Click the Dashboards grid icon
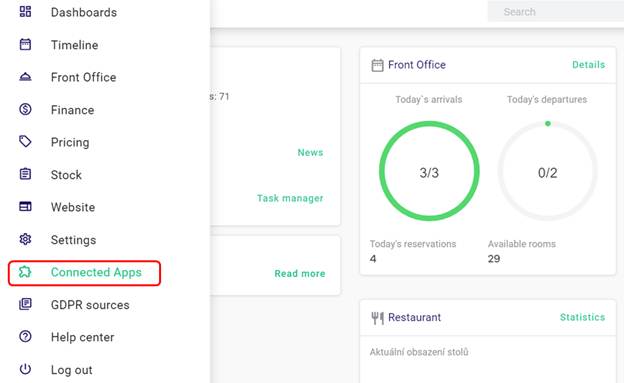The image size is (624, 383). 25,12
